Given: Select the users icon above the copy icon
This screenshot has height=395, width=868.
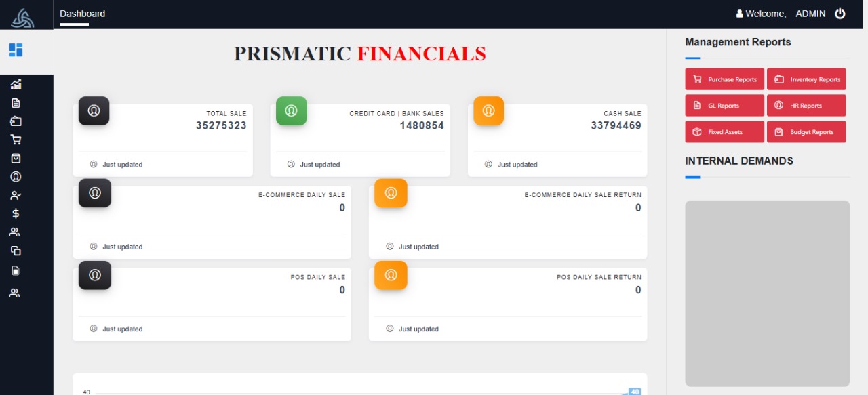Looking at the screenshot, I should pyautogui.click(x=15, y=232).
